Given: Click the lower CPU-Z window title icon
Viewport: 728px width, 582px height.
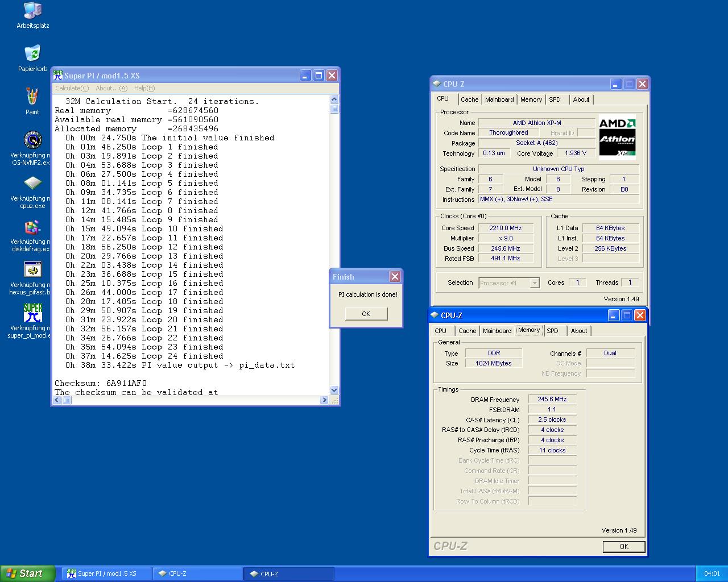Looking at the screenshot, I should tap(434, 315).
